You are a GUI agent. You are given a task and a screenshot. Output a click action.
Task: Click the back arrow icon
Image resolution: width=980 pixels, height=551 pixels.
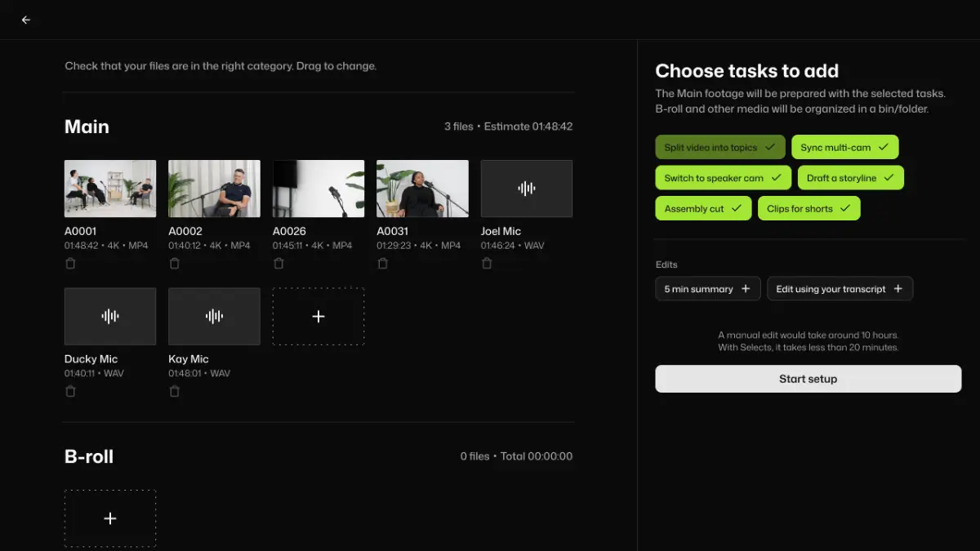(26, 20)
